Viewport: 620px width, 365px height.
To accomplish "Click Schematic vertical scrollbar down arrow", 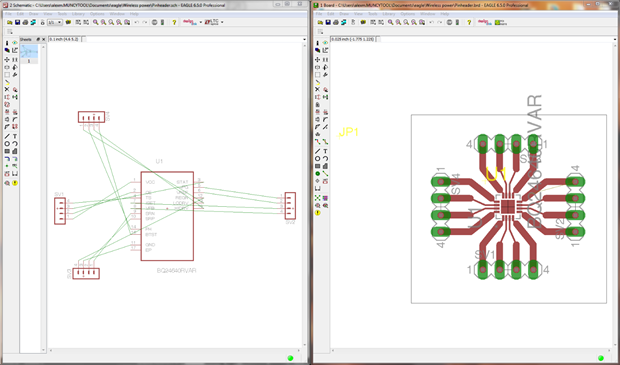I will coord(304,346).
